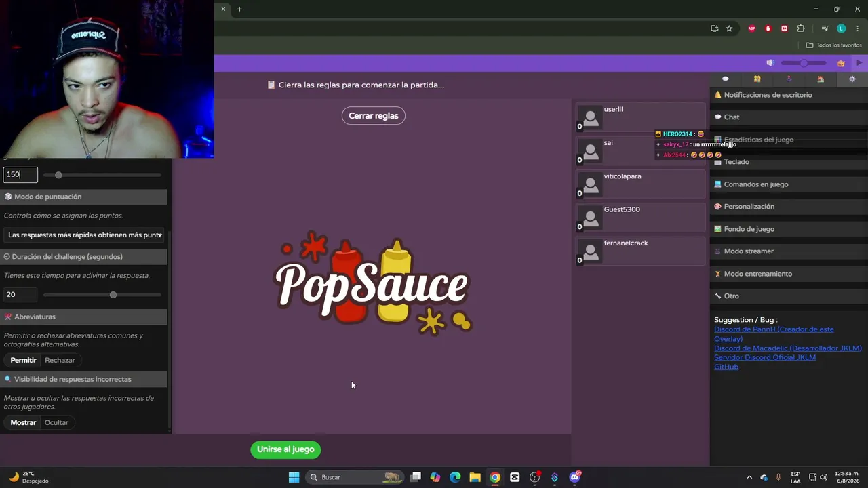Open Discord from the taskbar
Screen dimensions: 868x488
pos(575,476)
